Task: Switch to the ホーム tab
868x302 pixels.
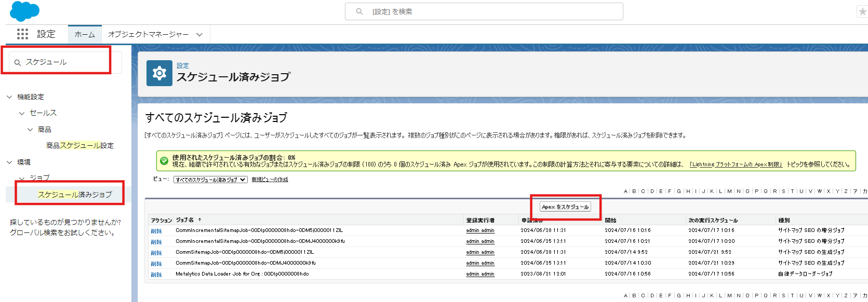Action: (x=85, y=34)
